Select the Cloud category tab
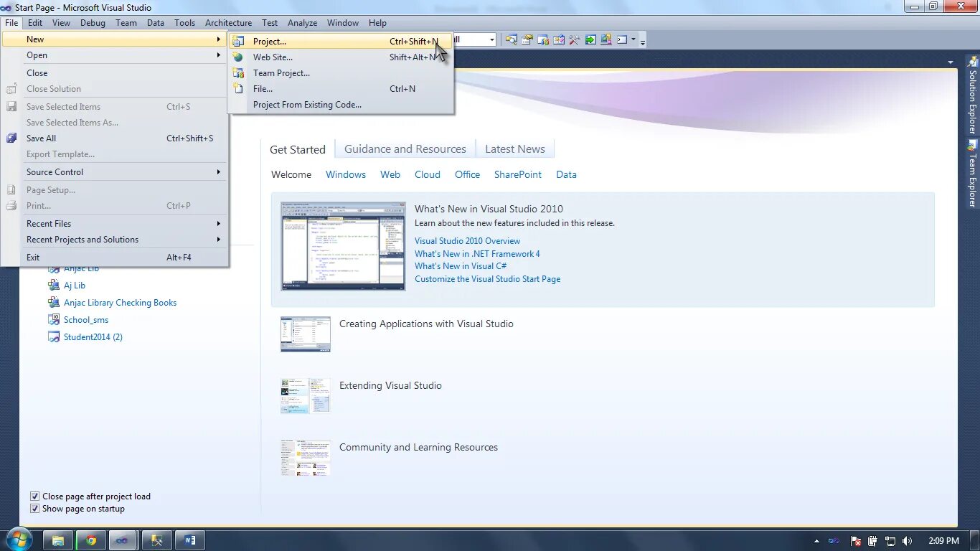 click(x=428, y=174)
